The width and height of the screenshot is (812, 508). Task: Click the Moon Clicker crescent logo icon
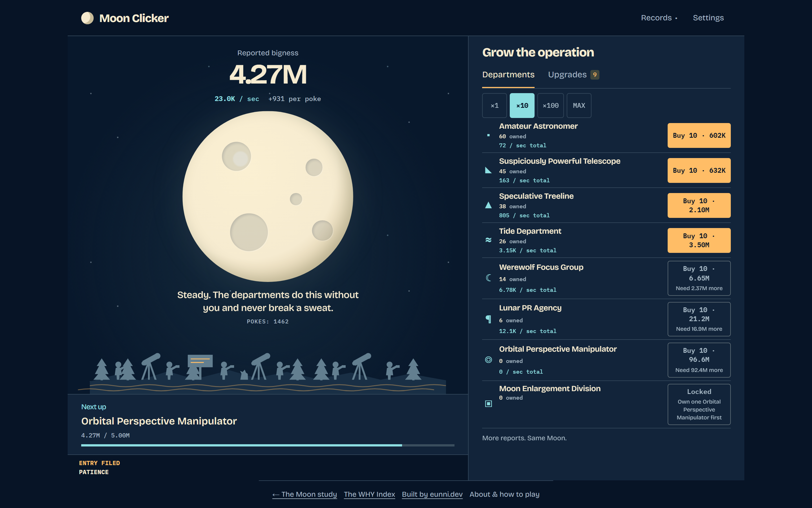(x=87, y=18)
